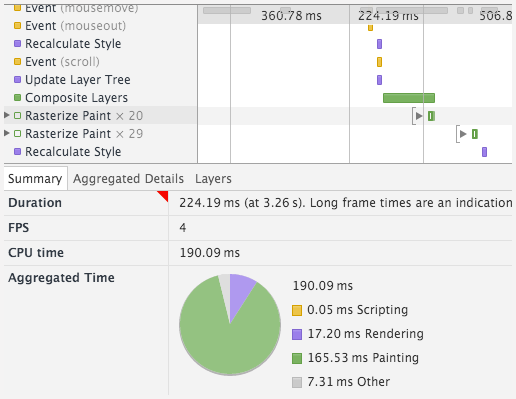Image resolution: width=516 pixels, height=399 pixels.
Task: Select the 360.78 ms frame header
Action: (x=290, y=15)
